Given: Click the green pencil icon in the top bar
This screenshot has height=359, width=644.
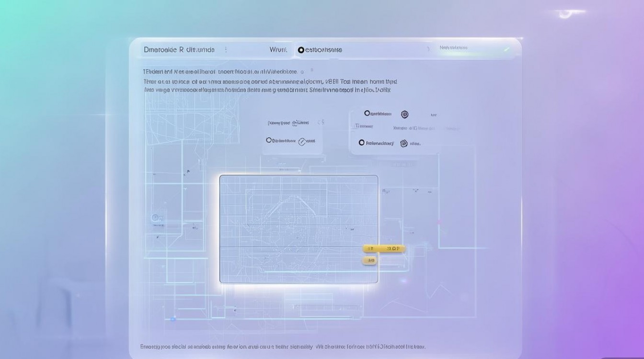Looking at the screenshot, I should (506, 48).
